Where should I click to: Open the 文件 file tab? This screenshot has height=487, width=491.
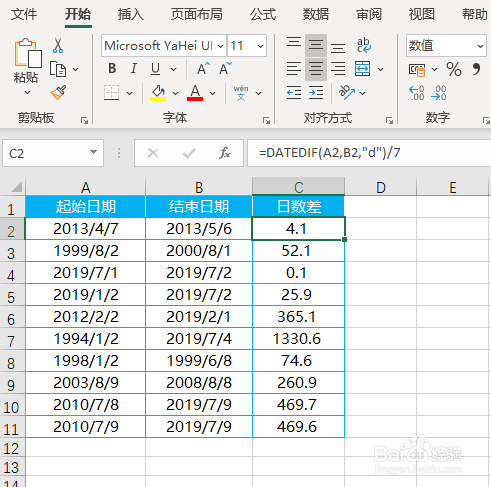tap(24, 15)
